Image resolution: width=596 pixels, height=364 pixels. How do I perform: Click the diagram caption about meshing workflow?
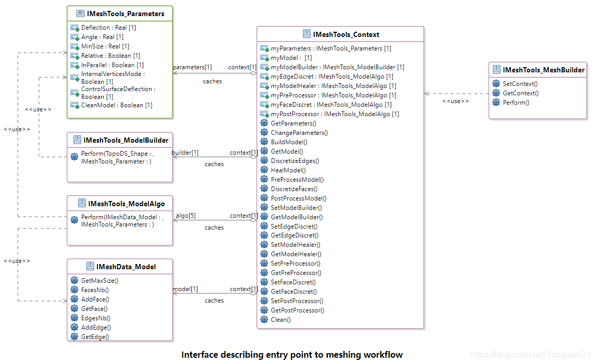292,355
